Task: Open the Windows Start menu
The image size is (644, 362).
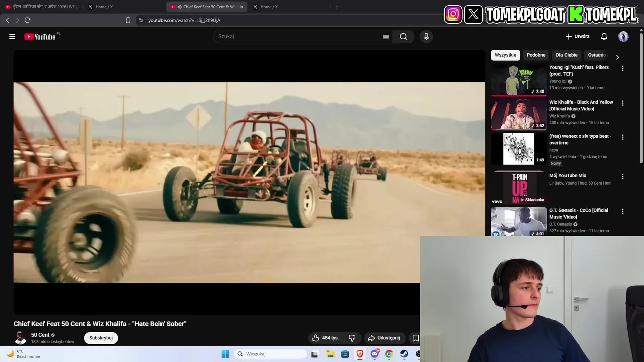Action: (x=225, y=354)
